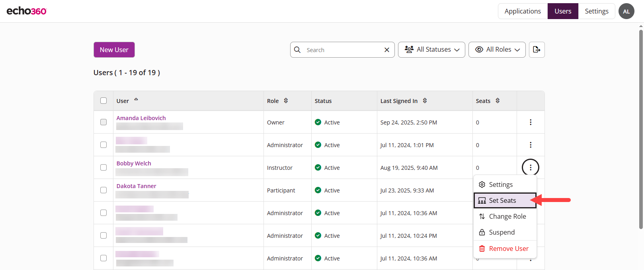Click the page's vertical scrollbar
This screenshot has width=644, height=270.
(x=640, y=127)
